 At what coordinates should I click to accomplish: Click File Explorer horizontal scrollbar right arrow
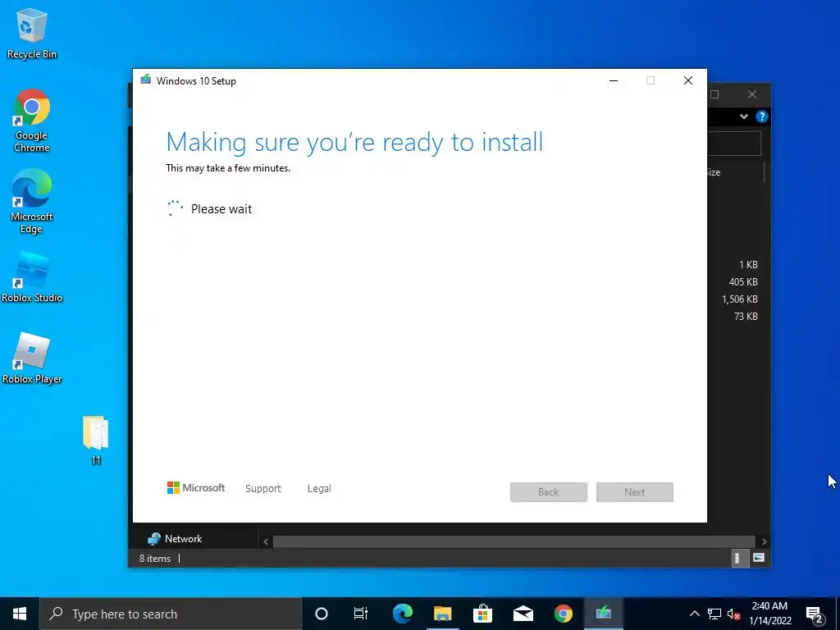pyautogui.click(x=764, y=541)
